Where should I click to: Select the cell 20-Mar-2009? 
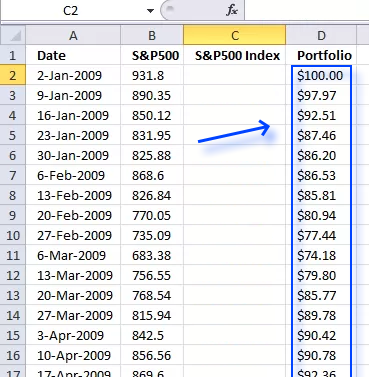click(x=73, y=295)
